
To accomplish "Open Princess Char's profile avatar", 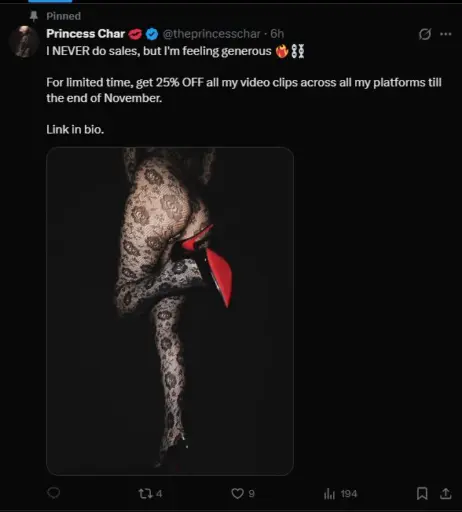I will click(x=24, y=42).
